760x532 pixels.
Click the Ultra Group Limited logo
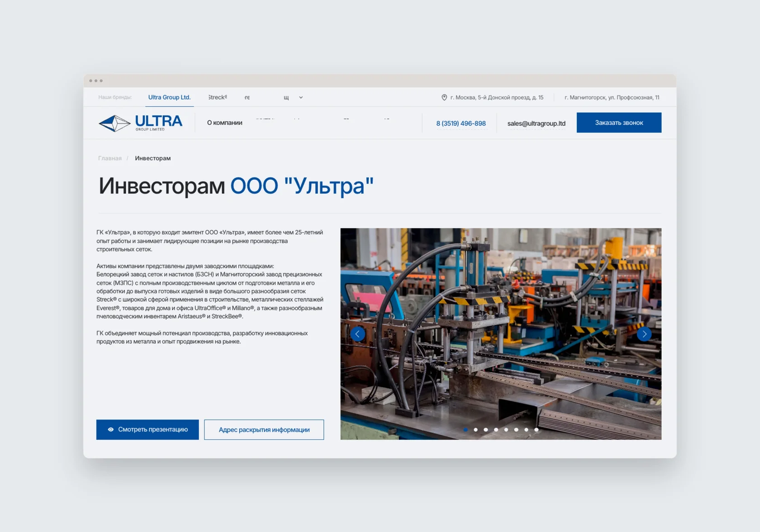[140, 123]
